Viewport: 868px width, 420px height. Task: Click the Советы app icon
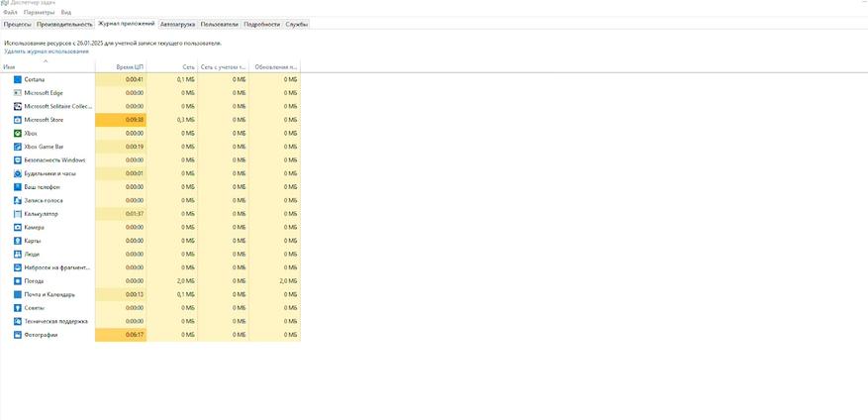[x=17, y=307]
